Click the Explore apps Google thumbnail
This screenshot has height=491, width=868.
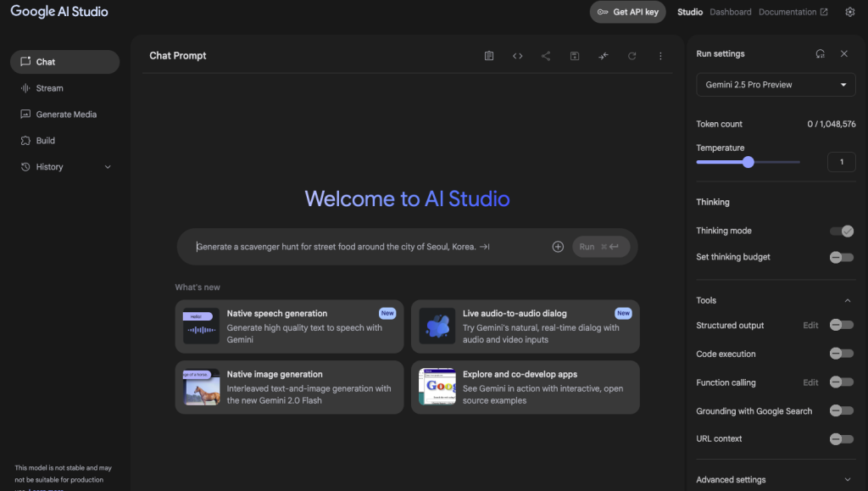click(x=437, y=387)
